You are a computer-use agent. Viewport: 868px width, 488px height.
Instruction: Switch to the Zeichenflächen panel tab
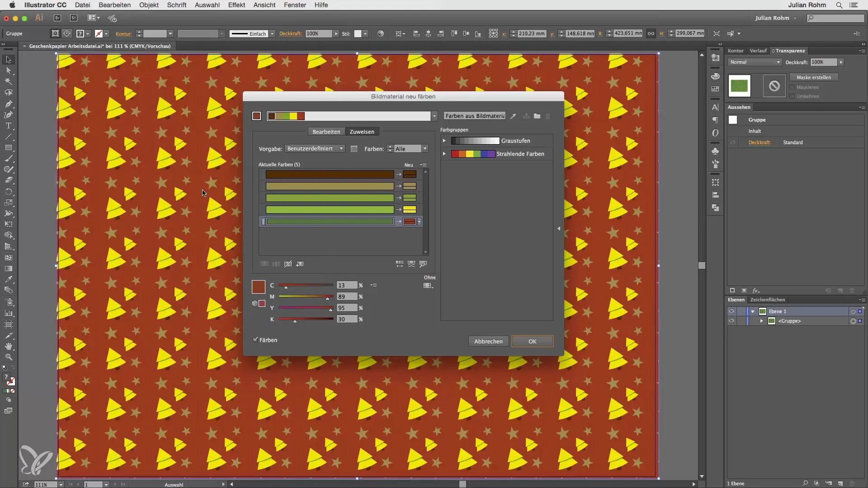click(768, 300)
